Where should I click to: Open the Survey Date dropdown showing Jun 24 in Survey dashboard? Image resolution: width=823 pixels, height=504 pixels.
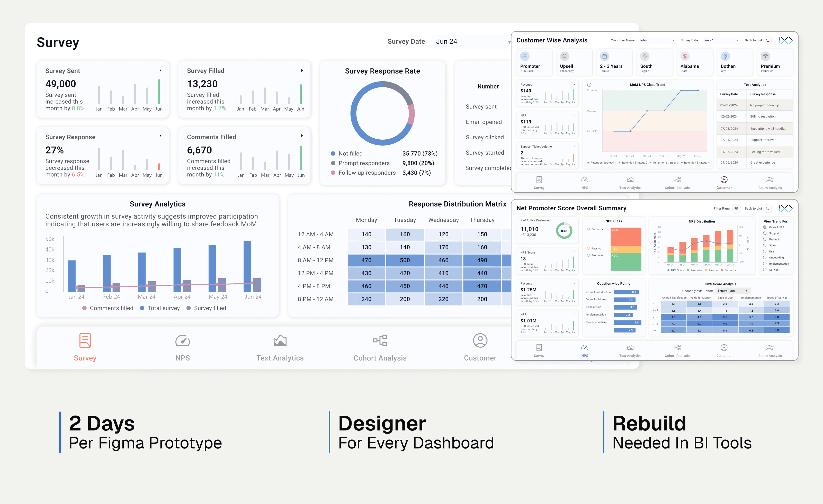(x=472, y=41)
